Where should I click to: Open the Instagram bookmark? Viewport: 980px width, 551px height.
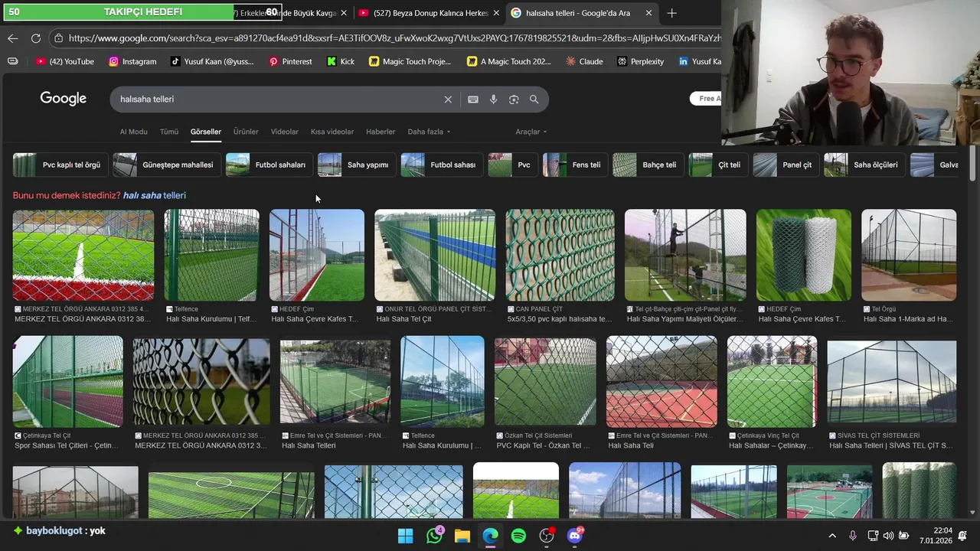click(132, 61)
